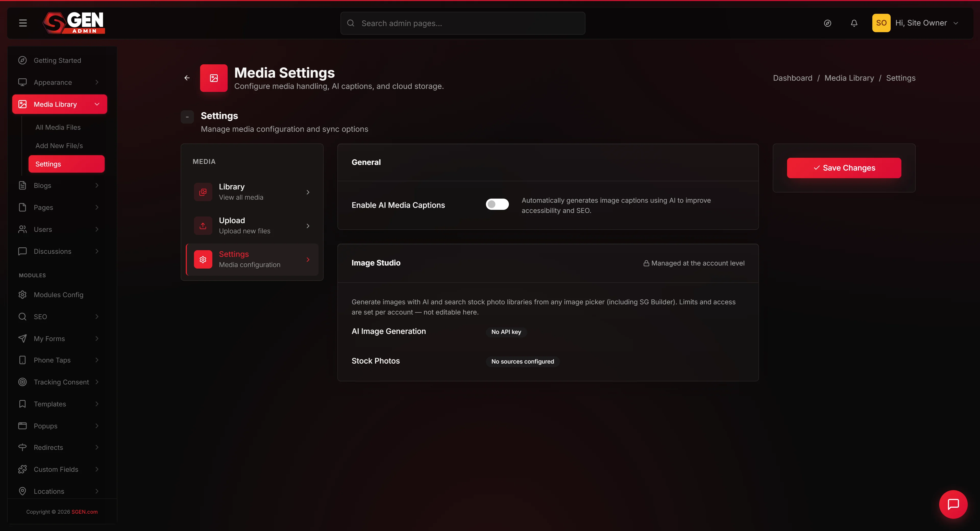Click the Templates bookmark icon
980x531 pixels.
click(x=22, y=404)
